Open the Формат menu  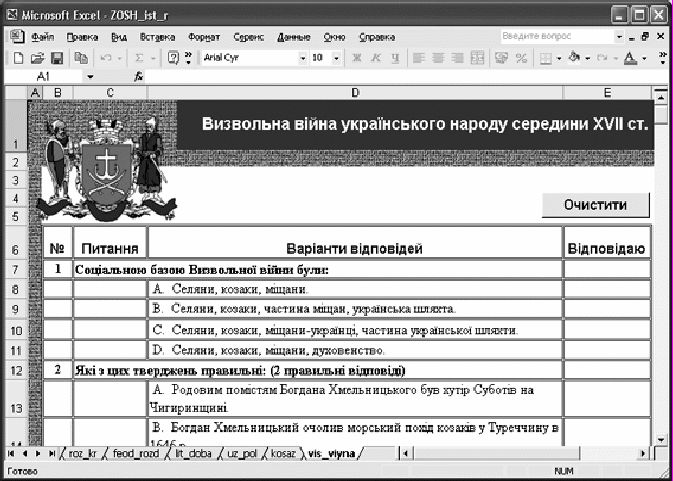pos(204,37)
